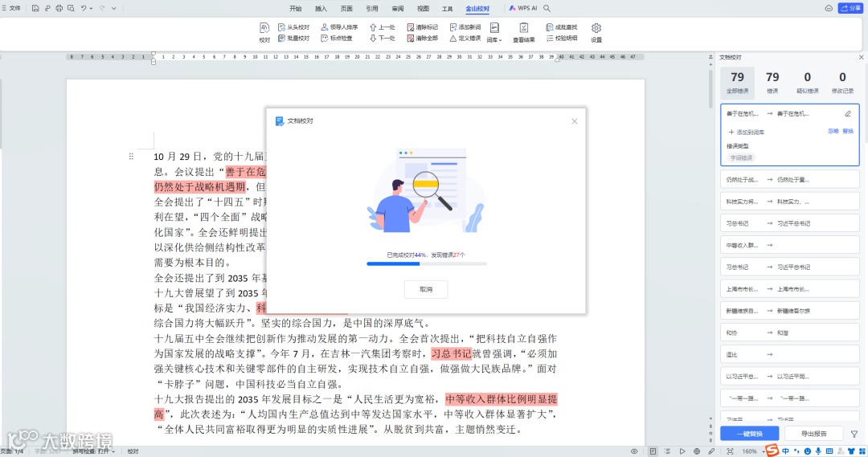Select the 仍然处于战 error card
The height and width of the screenshot is (457, 868).
[x=789, y=179]
